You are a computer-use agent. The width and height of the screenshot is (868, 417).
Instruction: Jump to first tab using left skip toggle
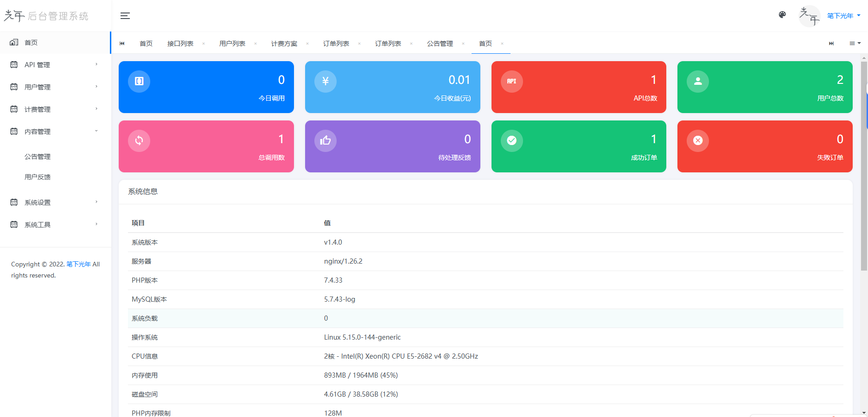(122, 43)
